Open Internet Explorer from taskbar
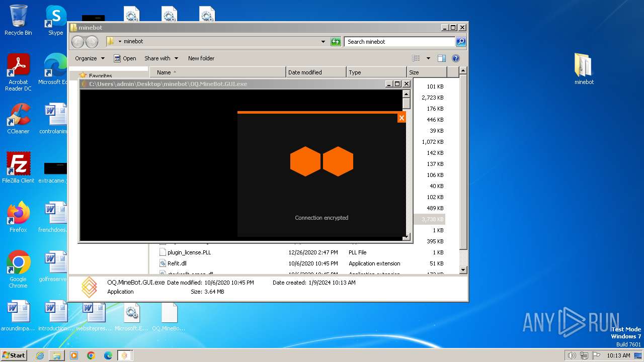The image size is (644, 362). [x=40, y=355]
